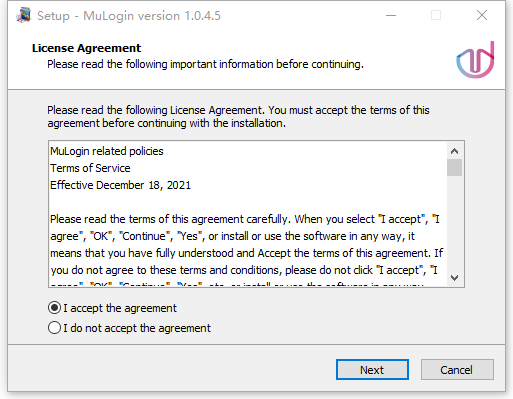The height and width of the screenshot is (399, 513).
Task: Click the setup installer icon in title bar
Action: [x=24, y=15]
